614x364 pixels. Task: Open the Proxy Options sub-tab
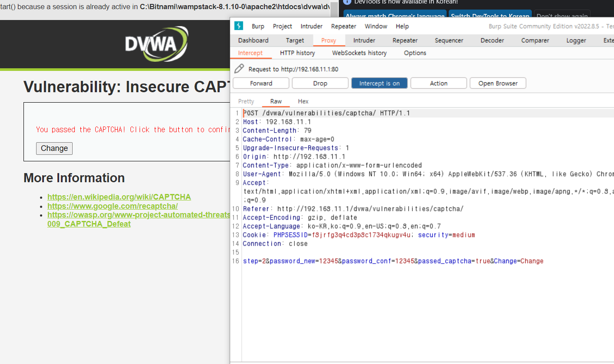tap(415, 53)
